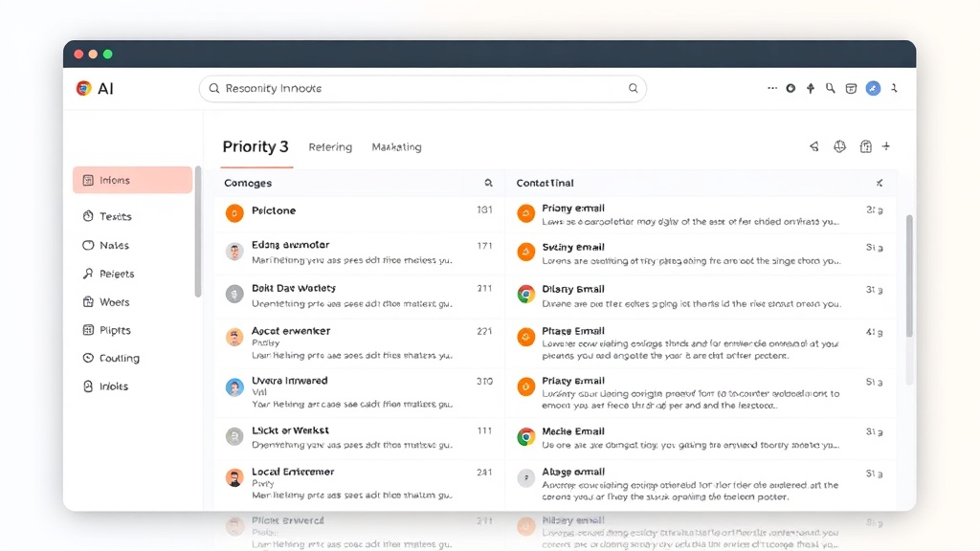Switch to the Marketing tab
980x551 pixels.
[396, 147]
